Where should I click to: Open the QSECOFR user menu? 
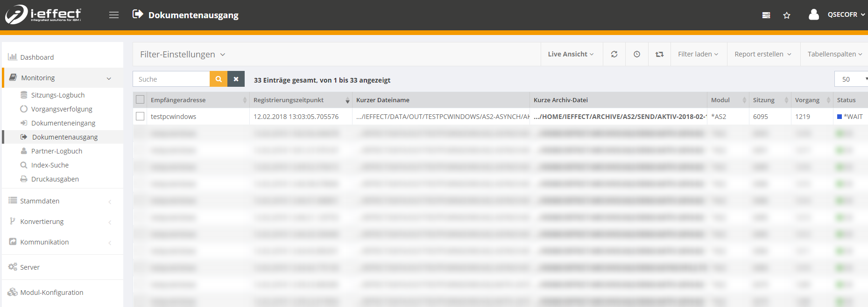[842, 15]
